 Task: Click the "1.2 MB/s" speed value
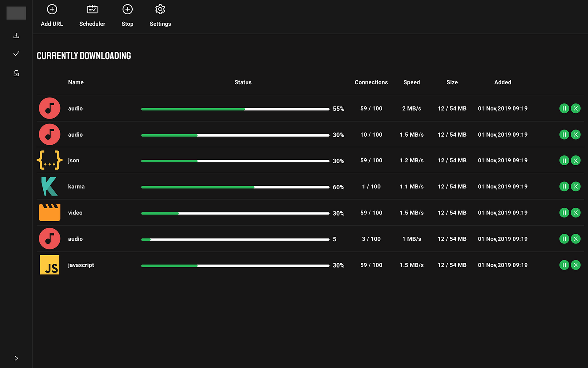pyautogui.click(x=412, y=161)
